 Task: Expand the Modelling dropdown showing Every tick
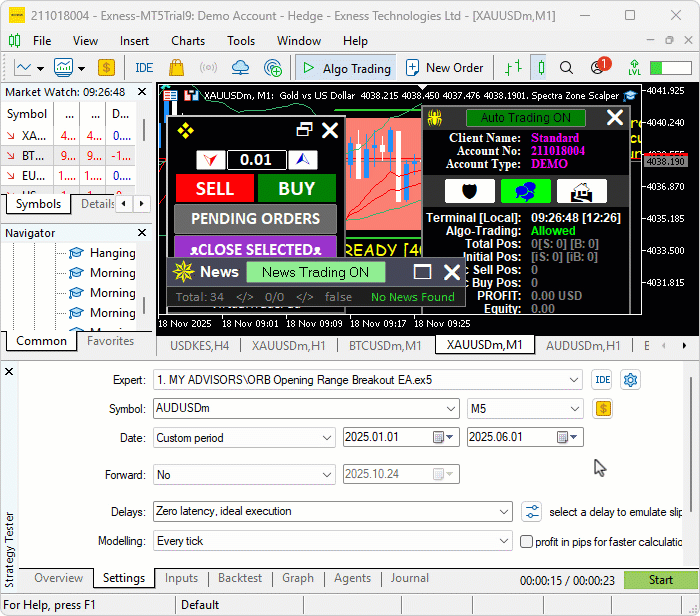[x=333, y=541]
